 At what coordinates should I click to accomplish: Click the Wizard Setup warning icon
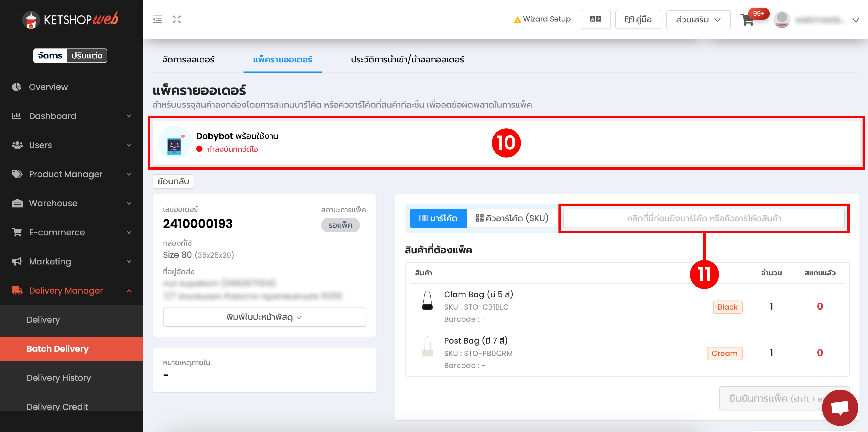click(517, 20)
